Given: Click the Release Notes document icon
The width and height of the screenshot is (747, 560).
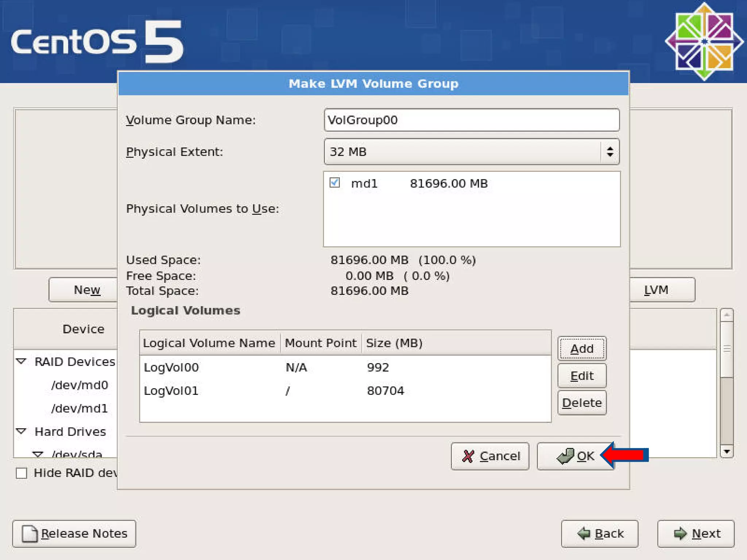Looking at the screenshot, I should [x=30, y=534].
